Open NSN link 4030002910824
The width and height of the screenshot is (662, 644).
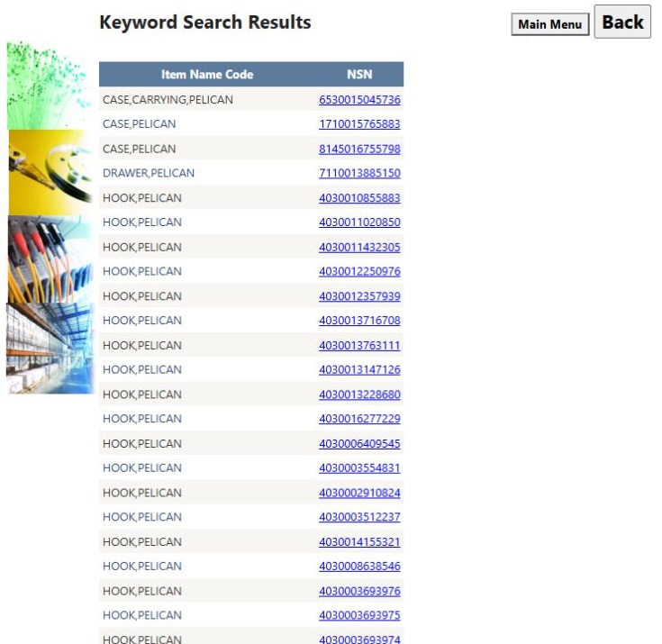pos(359,493)
